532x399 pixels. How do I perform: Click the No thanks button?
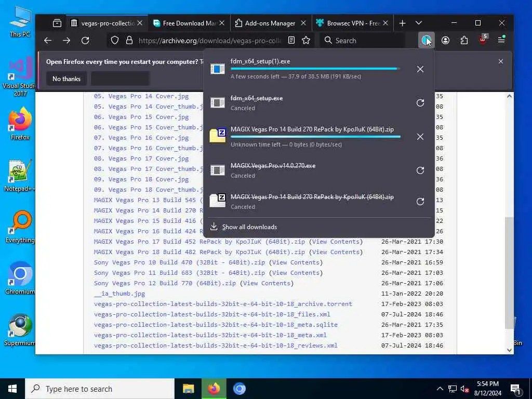[66, 79]
